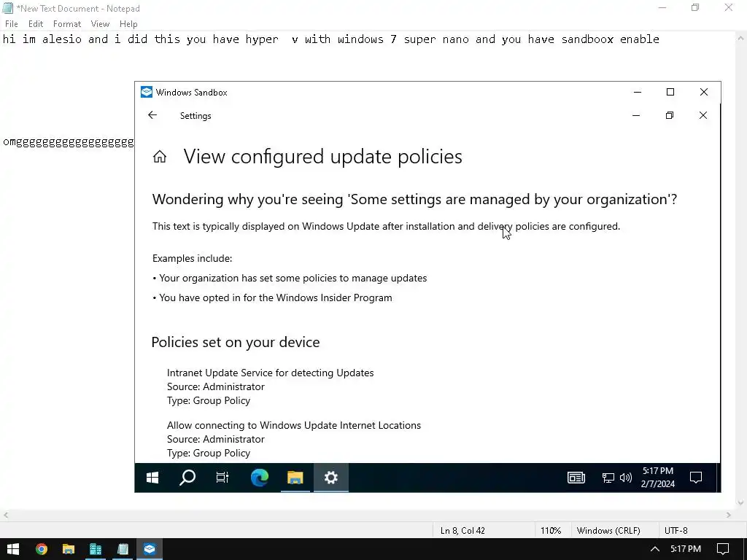Click 'Intranet Update Service for detecting Updates' policy
Image resolution: width=747 pixels, height=560 pixels.
(x=270, y=373)
